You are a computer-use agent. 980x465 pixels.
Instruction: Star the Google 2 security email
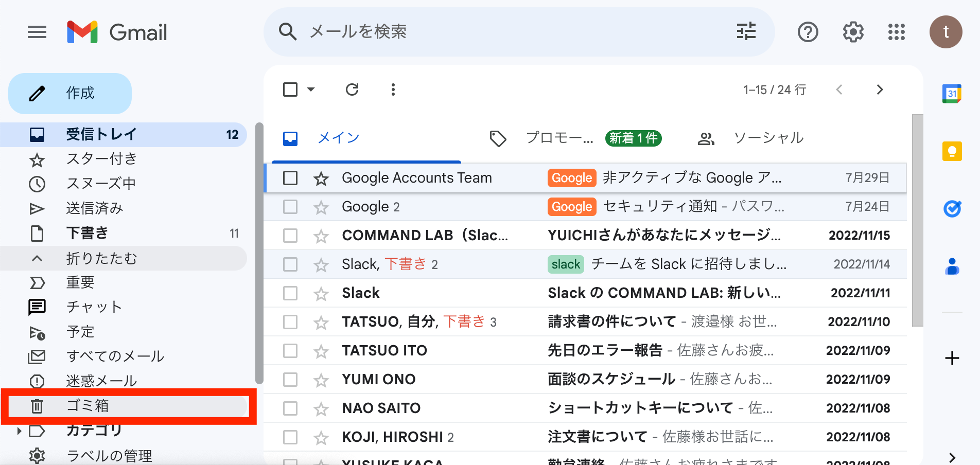click(321, 207)
